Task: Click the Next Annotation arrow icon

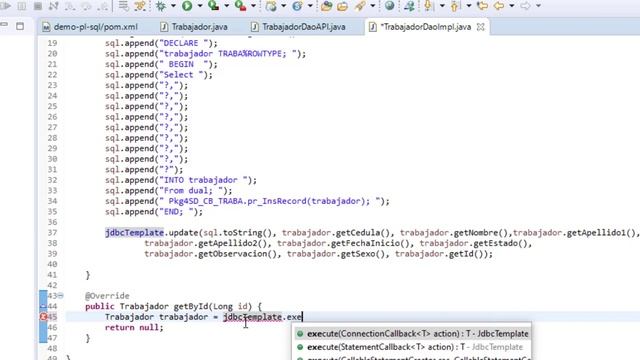Action: coord(429,6)
